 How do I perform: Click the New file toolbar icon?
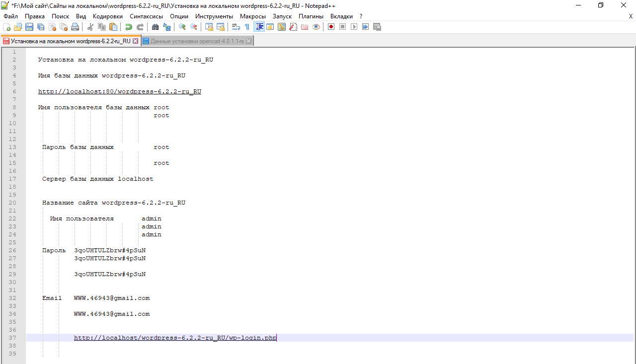click(7, 27)
